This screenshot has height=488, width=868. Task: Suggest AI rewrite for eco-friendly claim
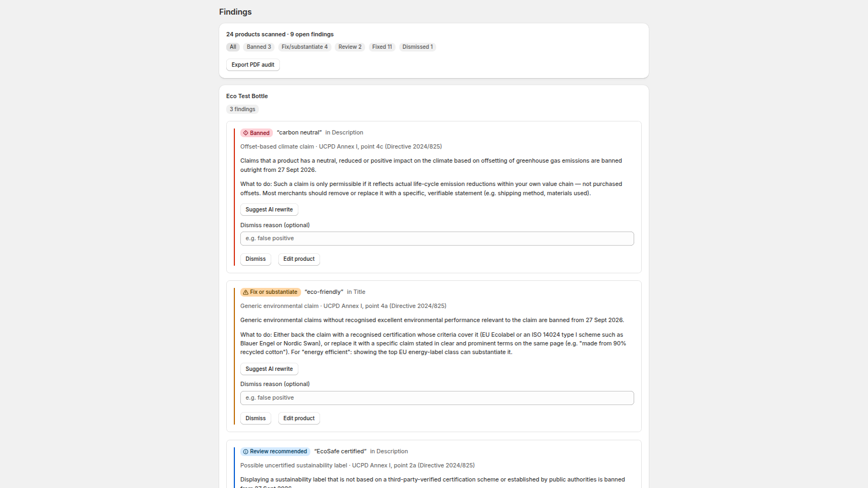[x=269, y=369]
